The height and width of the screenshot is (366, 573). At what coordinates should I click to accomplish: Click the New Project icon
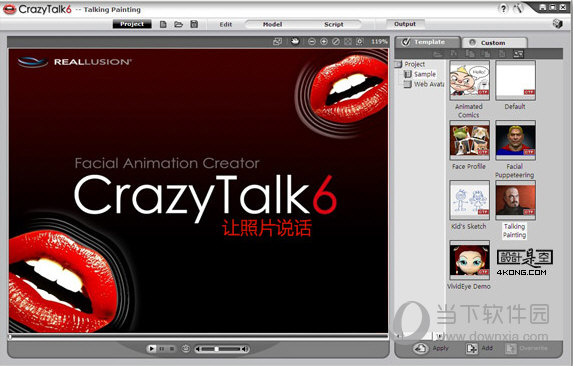[163, 24]
